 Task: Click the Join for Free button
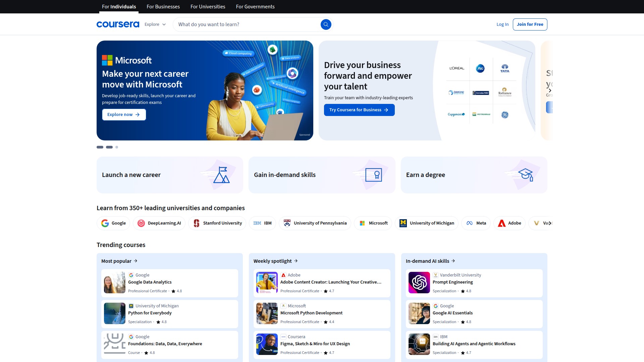[530, 24]
